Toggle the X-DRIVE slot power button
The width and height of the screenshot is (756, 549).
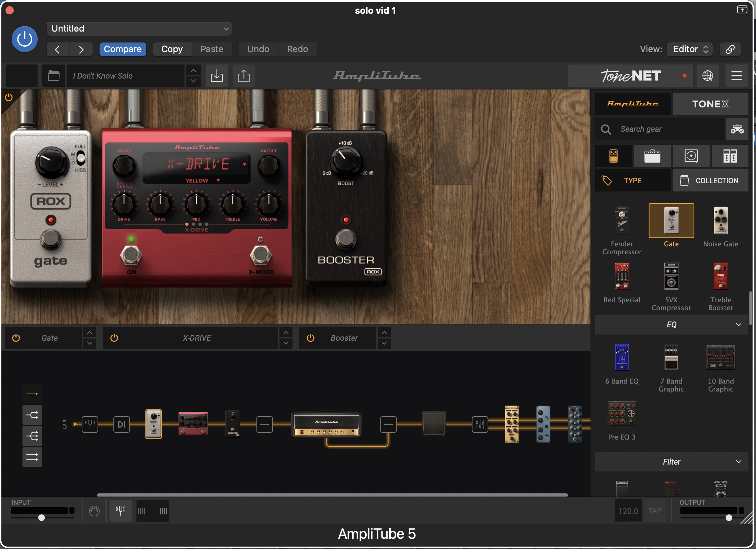(114, 338)
